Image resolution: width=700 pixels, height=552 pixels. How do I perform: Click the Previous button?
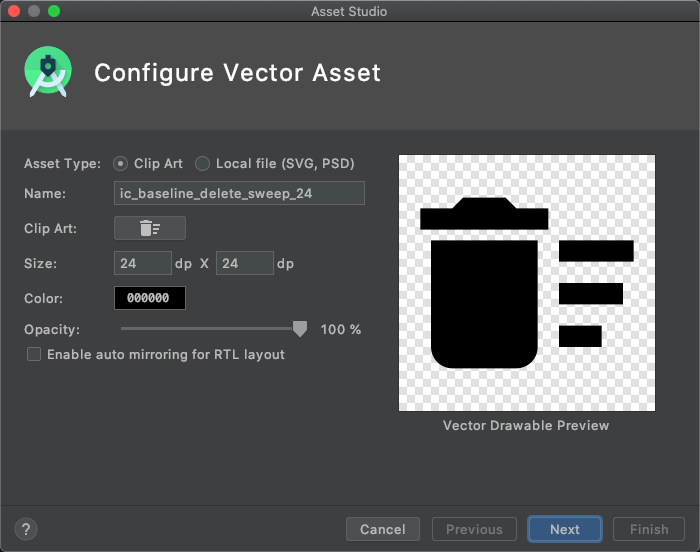click(474, 529)
